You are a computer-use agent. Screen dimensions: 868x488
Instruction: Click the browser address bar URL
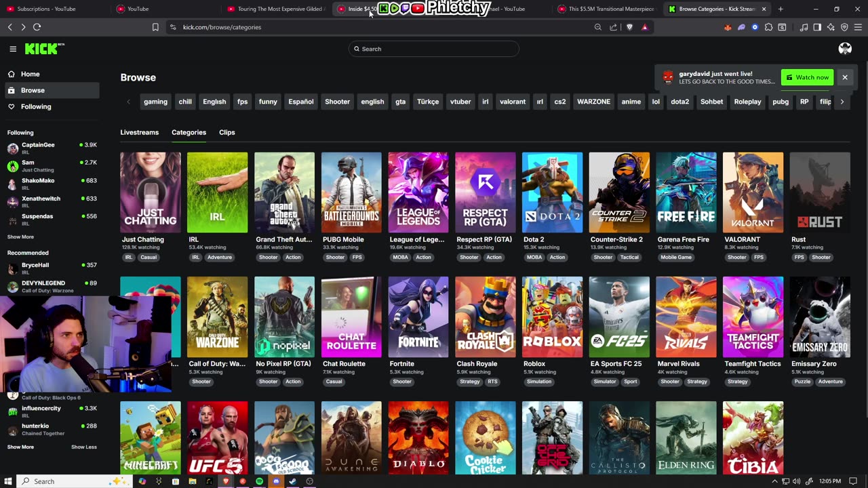click(222, 27)
